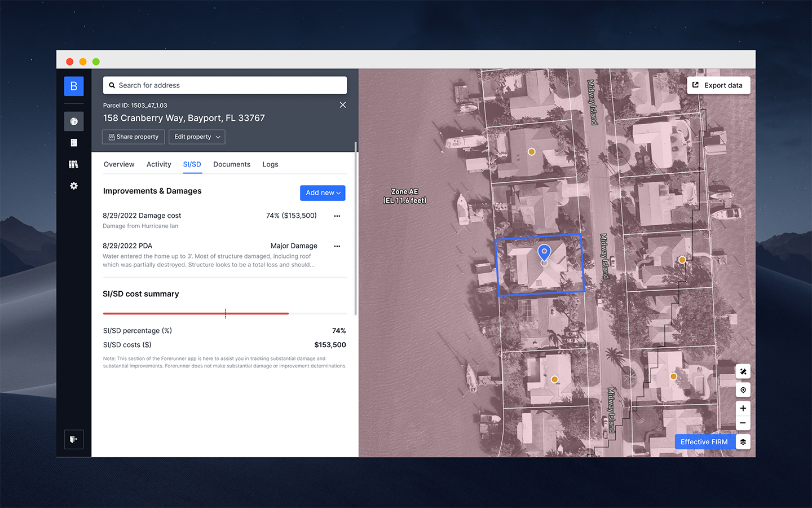
Task: Click threshold marker on SI/SD bar
Action: tap(226, 313)
